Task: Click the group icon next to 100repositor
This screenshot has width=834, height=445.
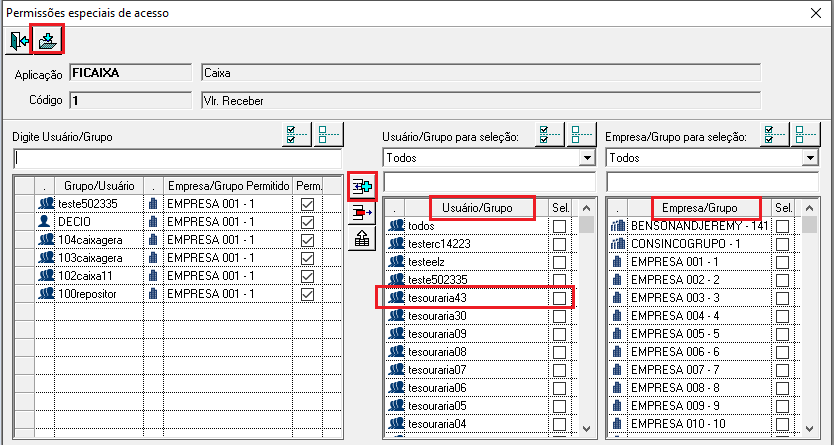Action: point(46,294)
